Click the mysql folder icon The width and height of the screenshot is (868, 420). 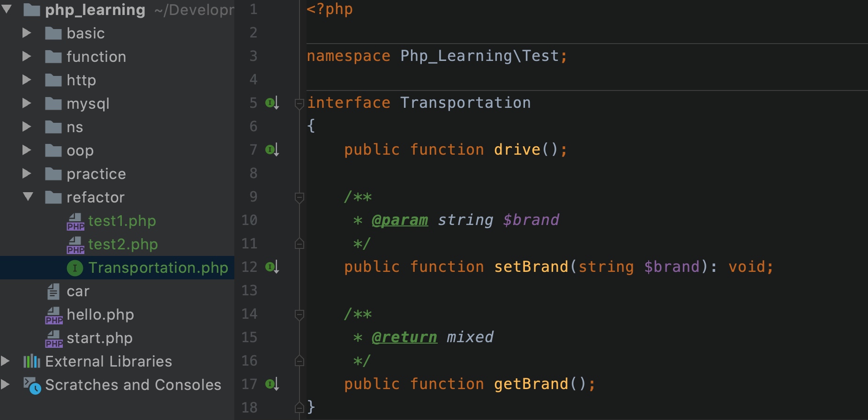pyautogui.click(x=53, y=104)
